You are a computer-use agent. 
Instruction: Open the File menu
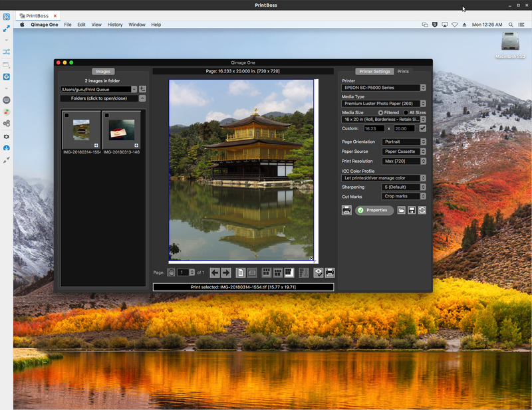68,25
